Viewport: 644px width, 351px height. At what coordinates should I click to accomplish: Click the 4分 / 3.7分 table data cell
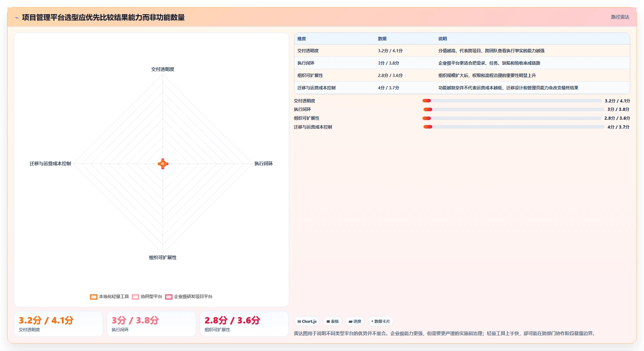coord(388,88)
